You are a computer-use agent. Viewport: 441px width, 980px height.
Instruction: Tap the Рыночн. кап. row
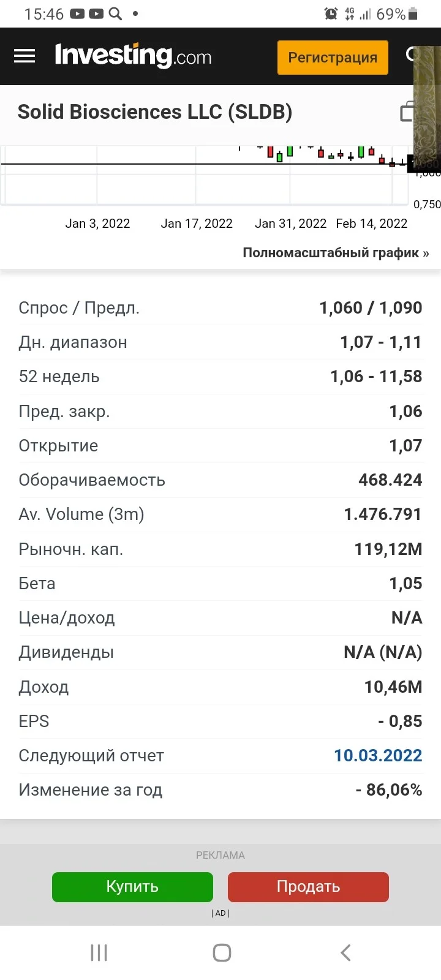(x=221, y=549)
